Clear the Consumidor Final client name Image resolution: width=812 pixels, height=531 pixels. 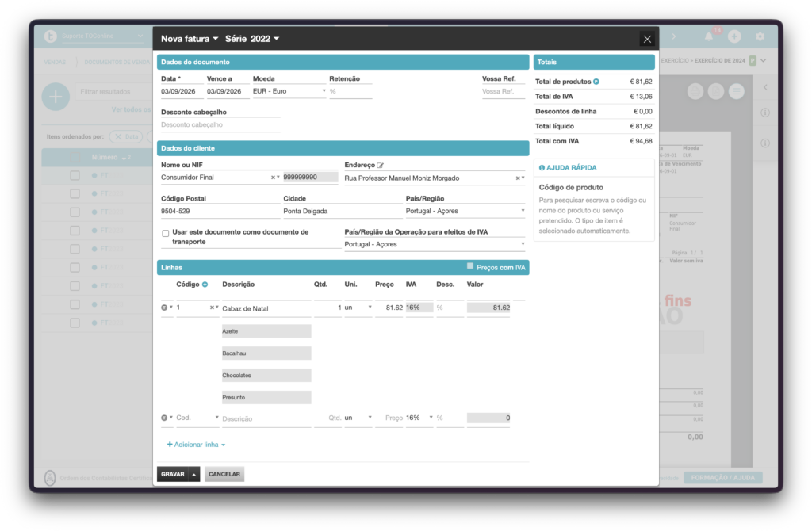[x=273, y=178]
